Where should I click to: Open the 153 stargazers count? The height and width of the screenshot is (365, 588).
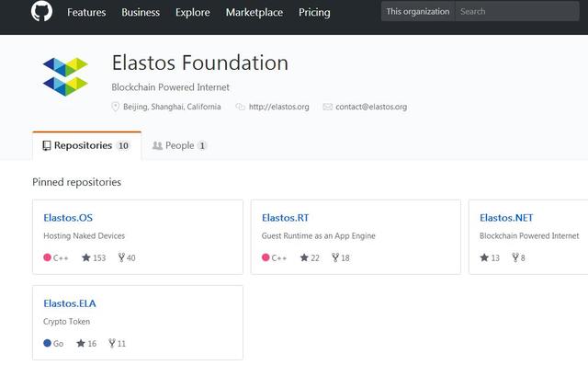point(99,257)
